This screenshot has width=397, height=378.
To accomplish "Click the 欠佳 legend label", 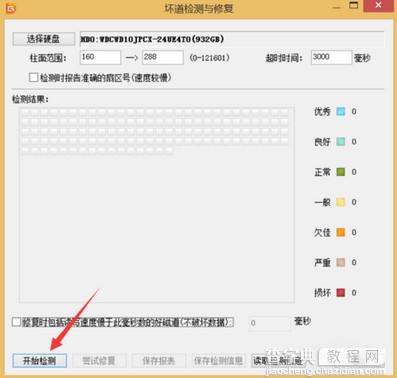I will pyautogui.click(x=322, y=232).
